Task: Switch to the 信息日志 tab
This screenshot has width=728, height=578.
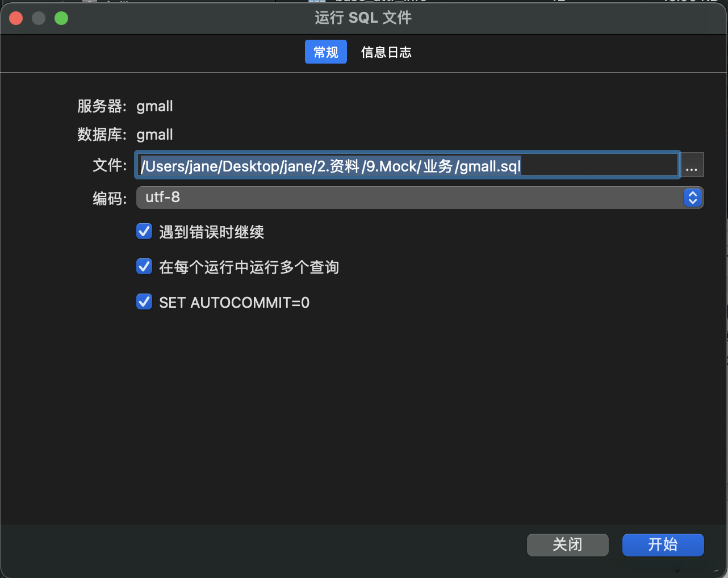Action: [386, 52]
